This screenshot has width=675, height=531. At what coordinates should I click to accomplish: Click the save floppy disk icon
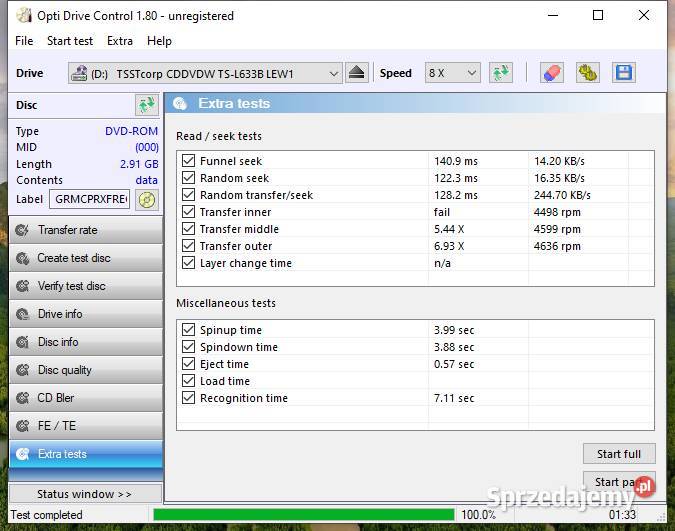(x=624, y=73)
